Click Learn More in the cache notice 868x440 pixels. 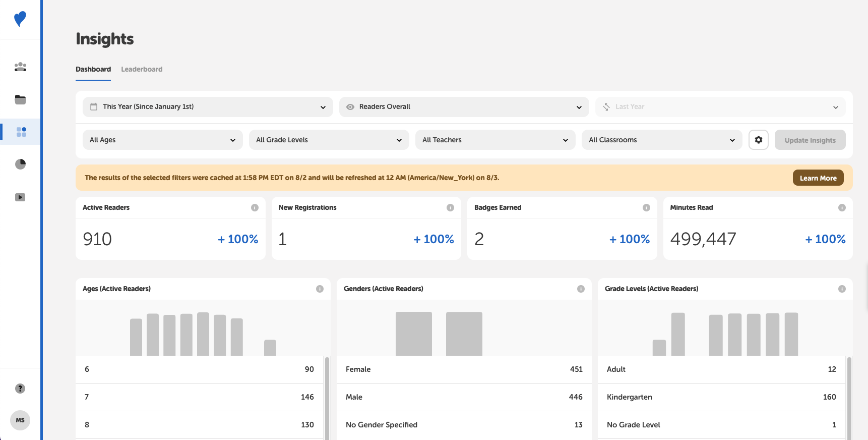(x=818, y=178)
